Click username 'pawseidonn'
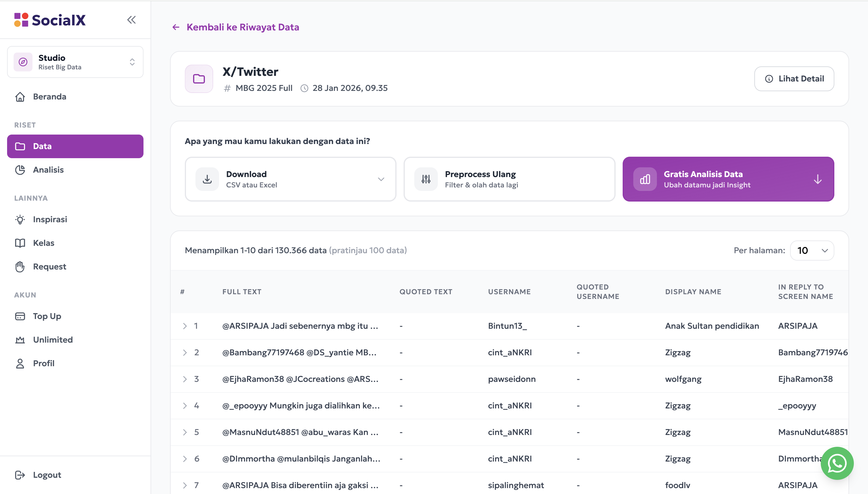Viewport: 868px width, 494px height. coord(512,379)
